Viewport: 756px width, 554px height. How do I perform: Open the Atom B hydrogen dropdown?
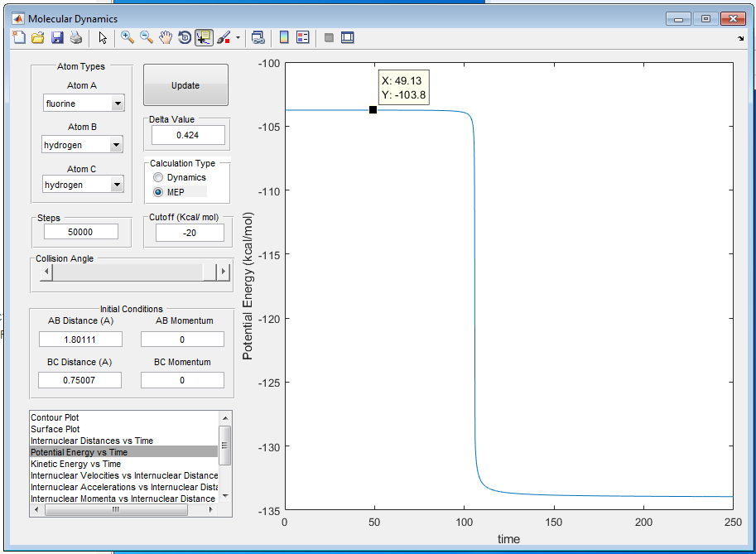pos(117,145)
